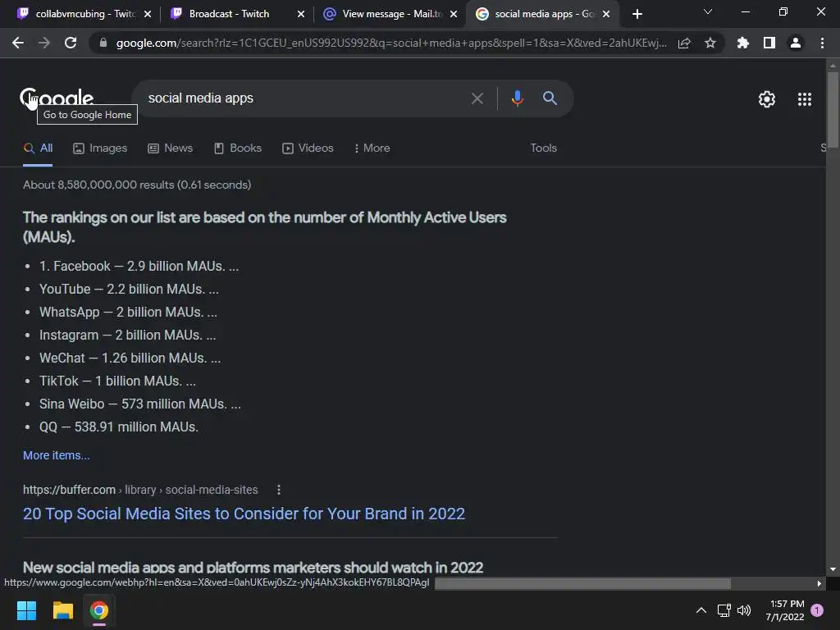Switch to Books results
This screenshot has height=630, width=840.
tap(237, 148)
